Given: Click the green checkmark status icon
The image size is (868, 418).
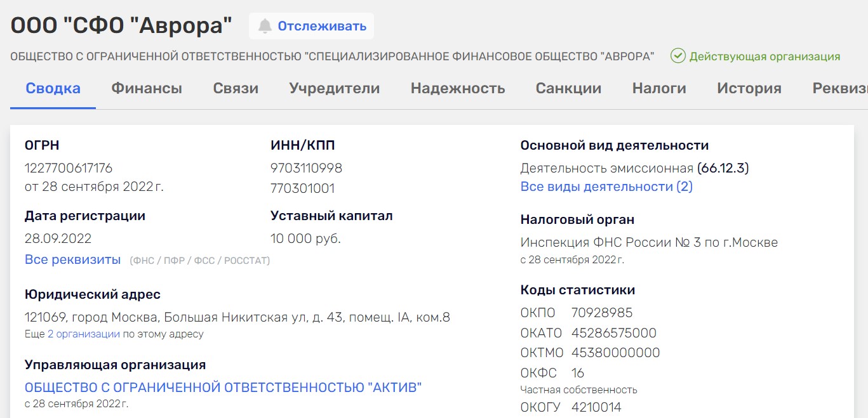Looking at the screenshot, I should [x=678, y=56].
